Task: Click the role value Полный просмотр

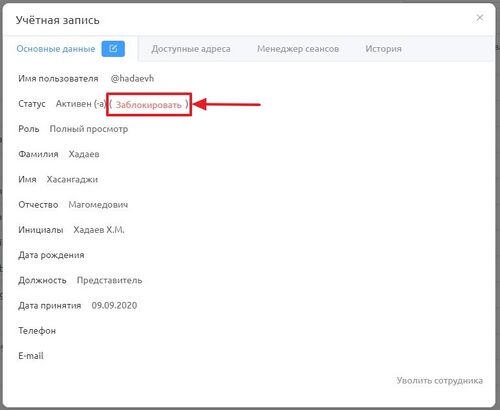Action: (x=89, y=129)
